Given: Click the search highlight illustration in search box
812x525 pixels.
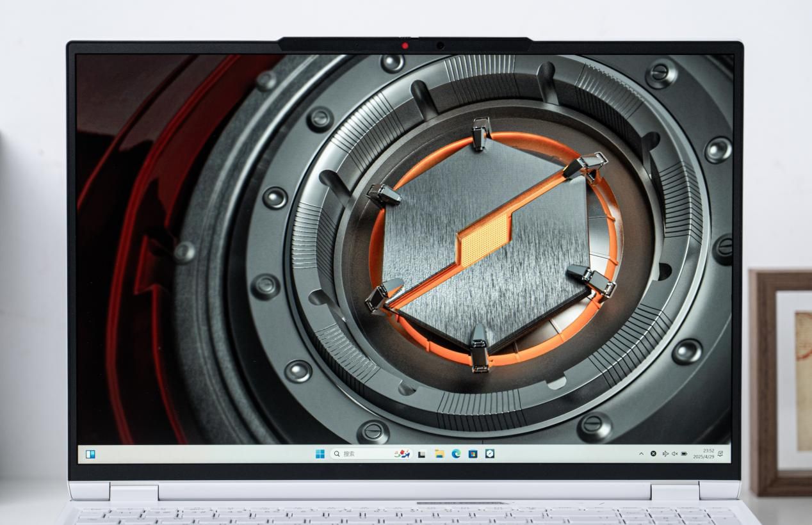Looking at the screenshot, I should [402, 454].
